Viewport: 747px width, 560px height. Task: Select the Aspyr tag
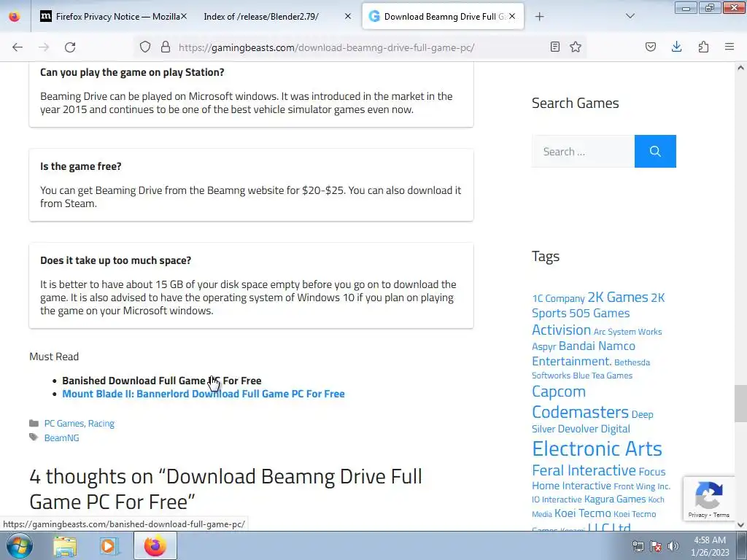click(x=543, y=346)
